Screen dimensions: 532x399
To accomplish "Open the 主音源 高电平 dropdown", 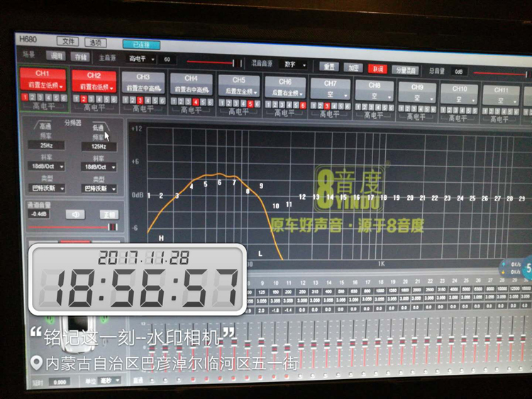I will tap(141, 59).
